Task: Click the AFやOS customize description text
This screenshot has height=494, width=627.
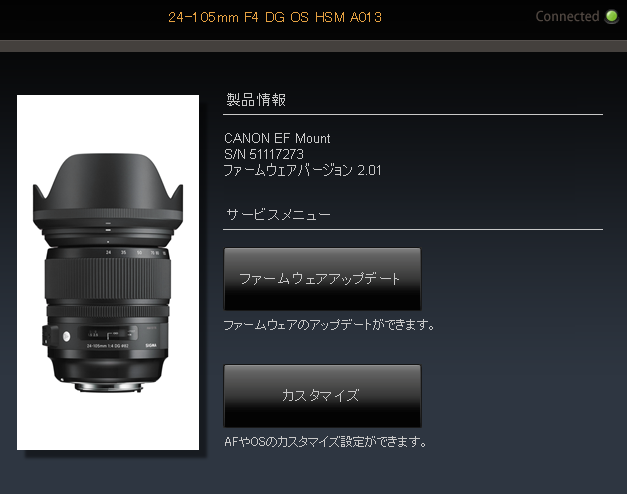Action: click(x=325, y=442)
